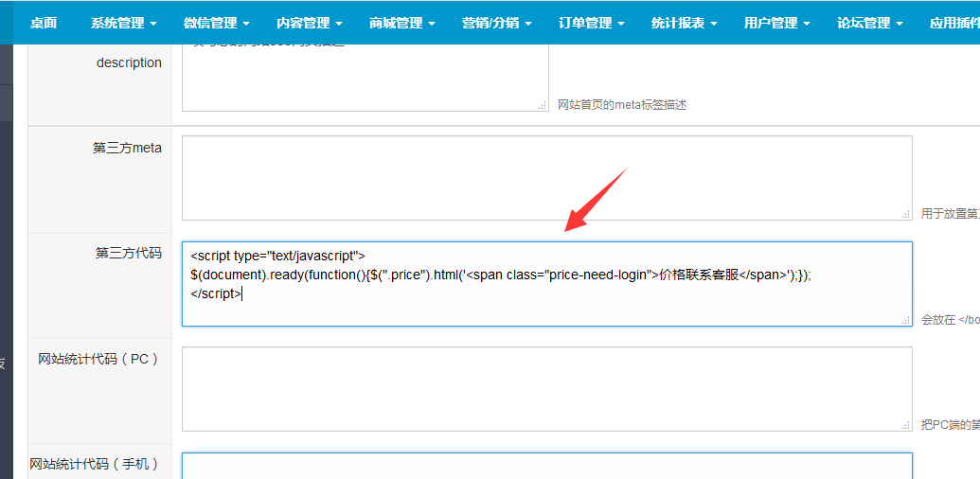
Task: Click the 第三方meta text area resize grip
Action: [906, 215]
